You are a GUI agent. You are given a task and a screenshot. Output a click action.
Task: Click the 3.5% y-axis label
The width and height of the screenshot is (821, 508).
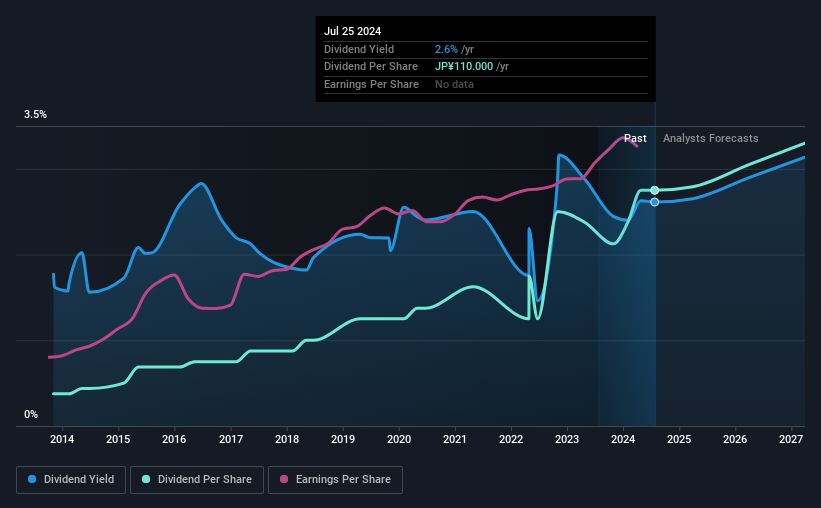click(x=35, y=114)
